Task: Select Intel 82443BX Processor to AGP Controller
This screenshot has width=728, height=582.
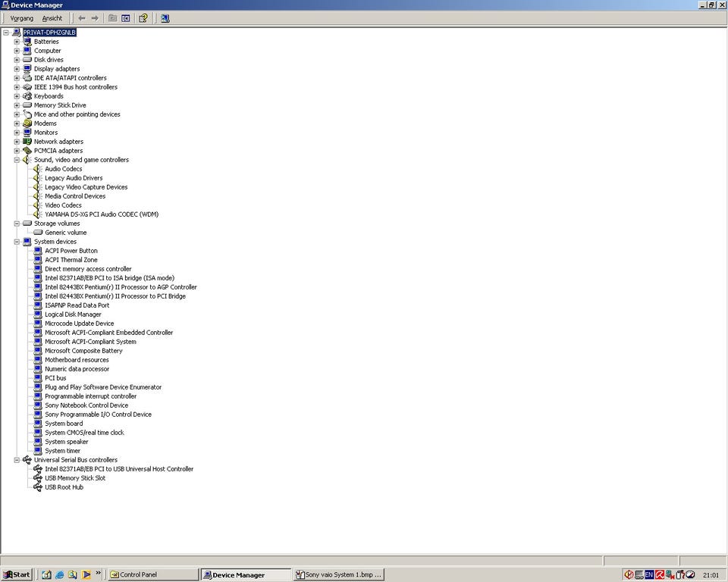Action: pos(121,287)
